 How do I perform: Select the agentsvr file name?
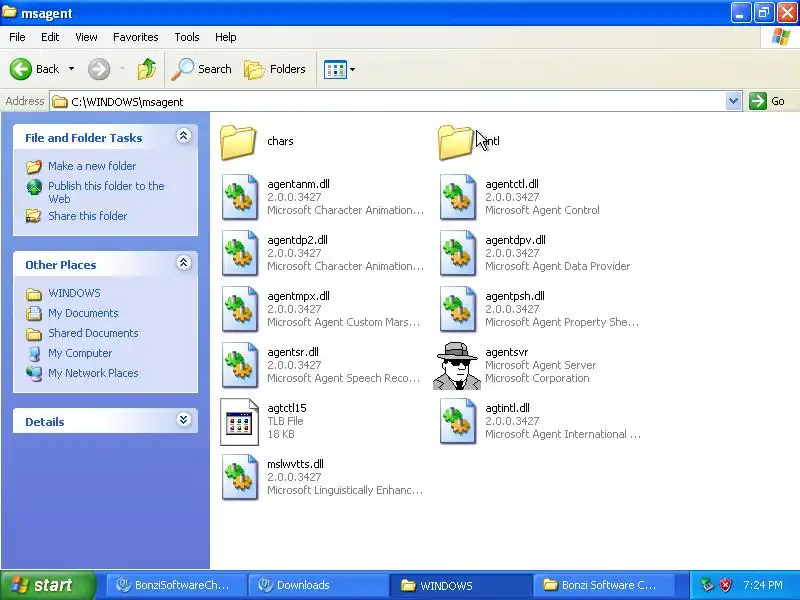(x=507, y=352)
